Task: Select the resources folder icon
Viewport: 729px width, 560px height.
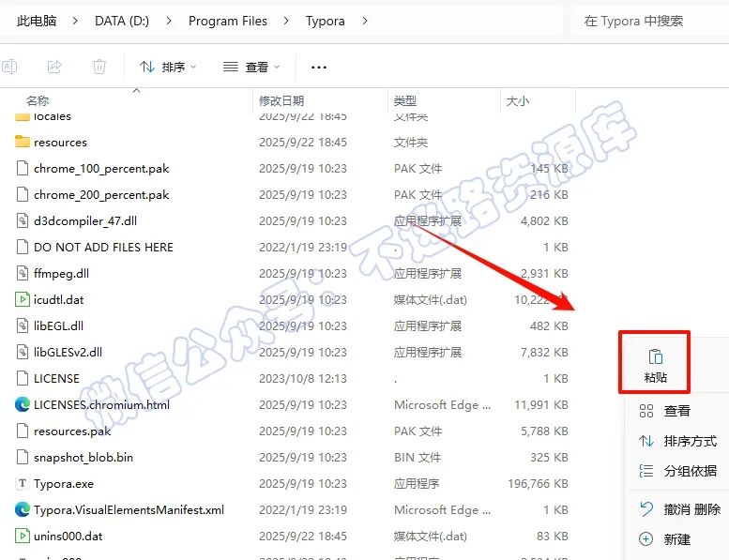Action: coord(23,142)
